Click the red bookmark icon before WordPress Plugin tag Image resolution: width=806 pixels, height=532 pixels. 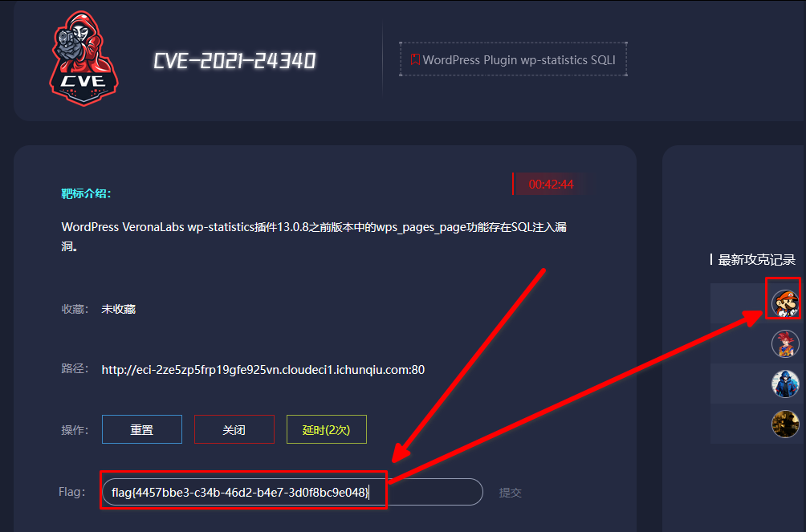coord(415,59)
